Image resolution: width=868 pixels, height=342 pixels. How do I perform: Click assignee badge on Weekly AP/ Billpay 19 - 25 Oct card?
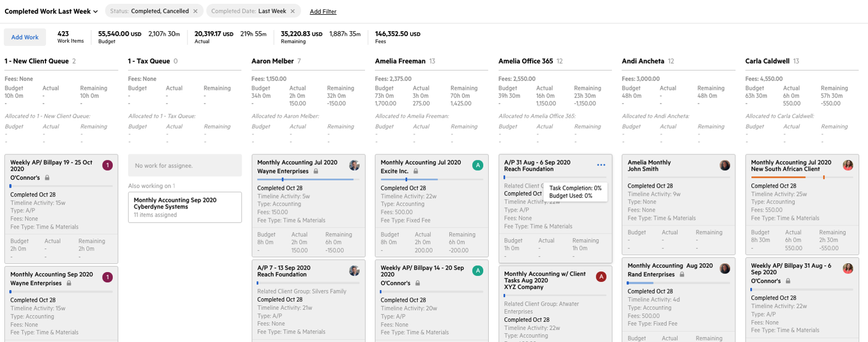(107, 165)
